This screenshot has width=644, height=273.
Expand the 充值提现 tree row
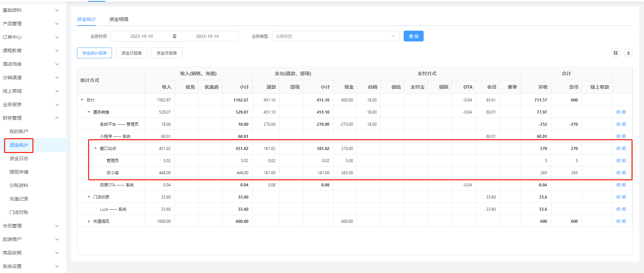tap(89, 221)
